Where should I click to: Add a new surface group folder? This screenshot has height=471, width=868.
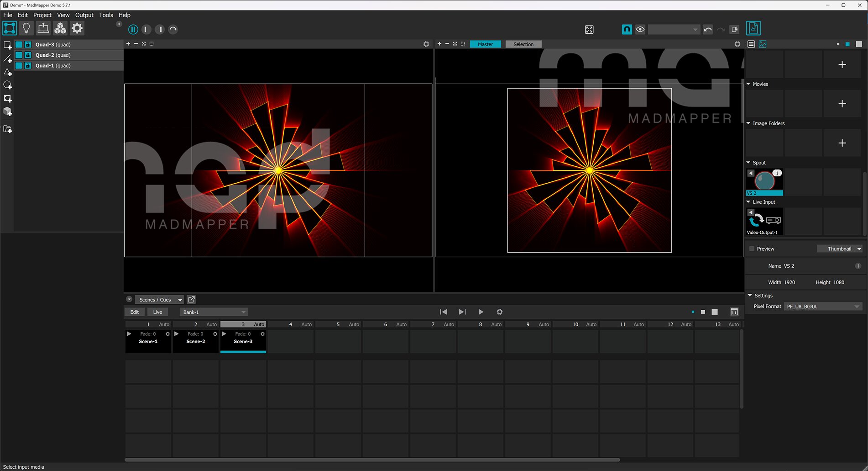coord(7,129)
